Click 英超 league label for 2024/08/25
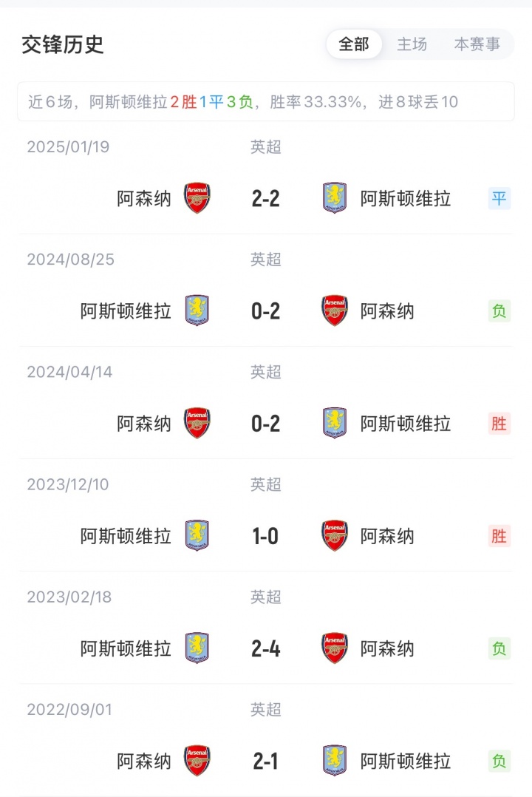The height and width of the screenshot is (797, 532). point(266,260)
